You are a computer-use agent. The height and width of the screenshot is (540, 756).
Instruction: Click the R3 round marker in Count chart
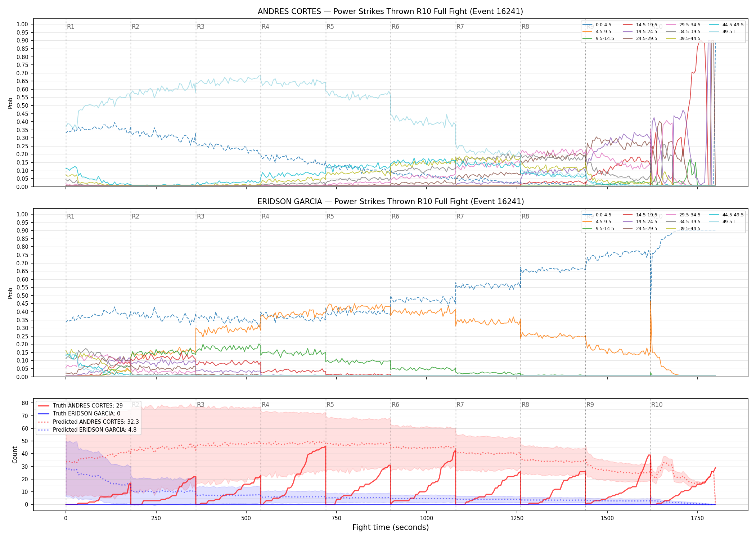click(x=201, y=405)
